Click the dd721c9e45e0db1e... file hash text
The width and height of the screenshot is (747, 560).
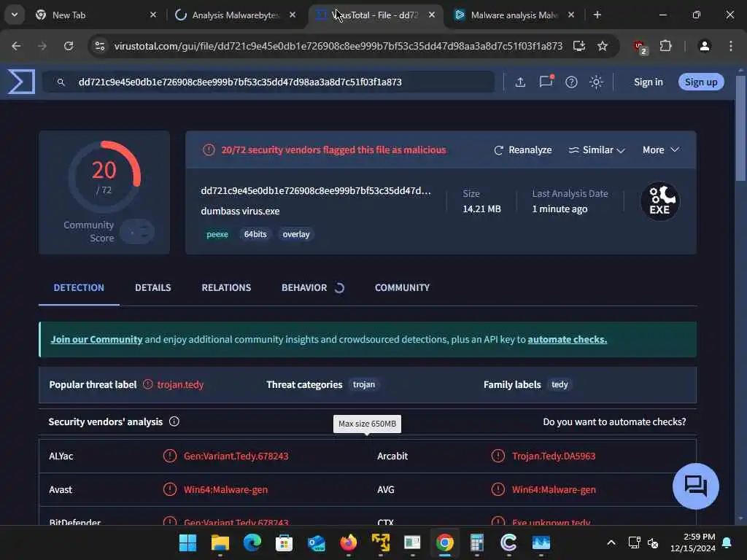coord(316,190)
